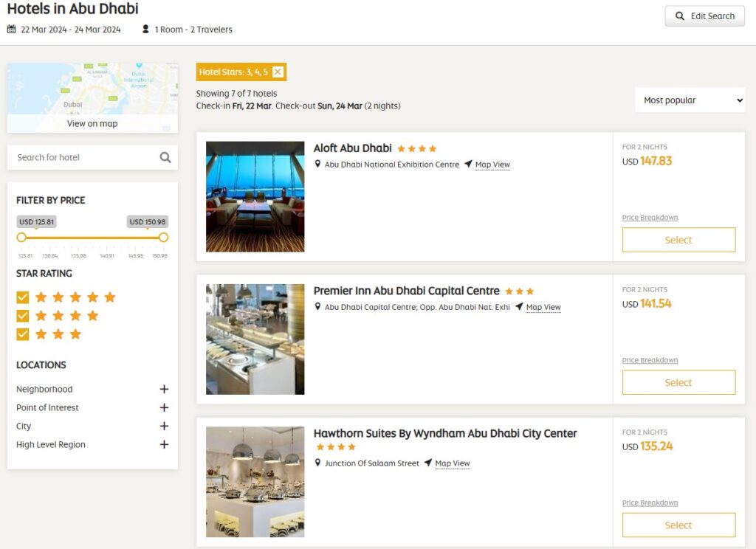Open Price Breakdown for Hawthorn Suites
This screenshot has height=549, width=756.
tap(650, 503)
